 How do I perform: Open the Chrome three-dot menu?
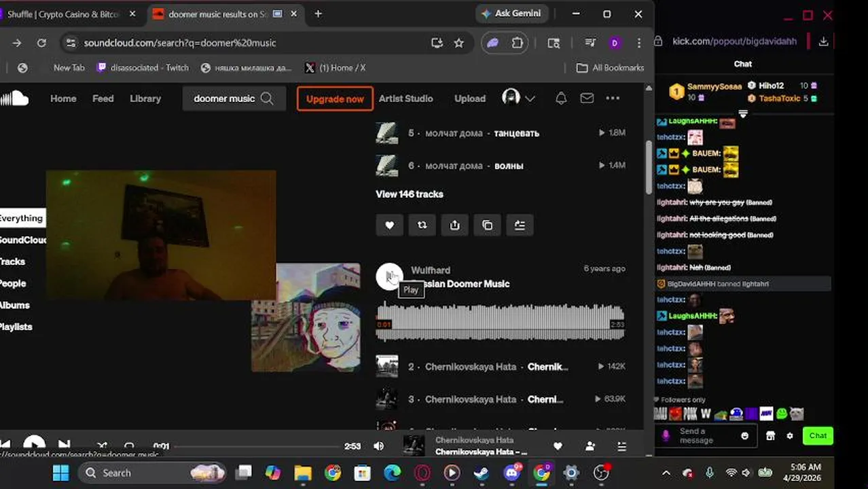tap(639, 43)
